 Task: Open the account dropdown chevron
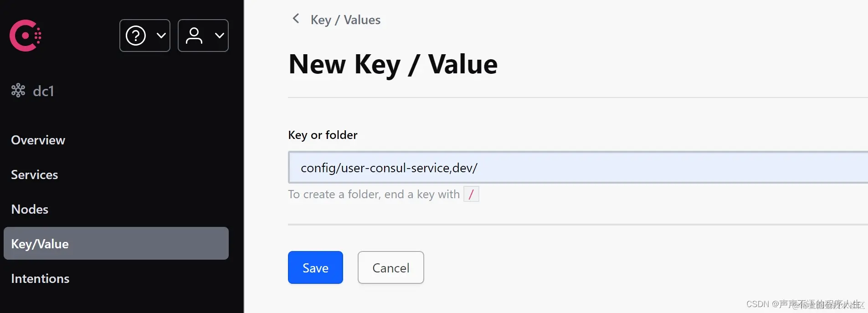point(220,35)
